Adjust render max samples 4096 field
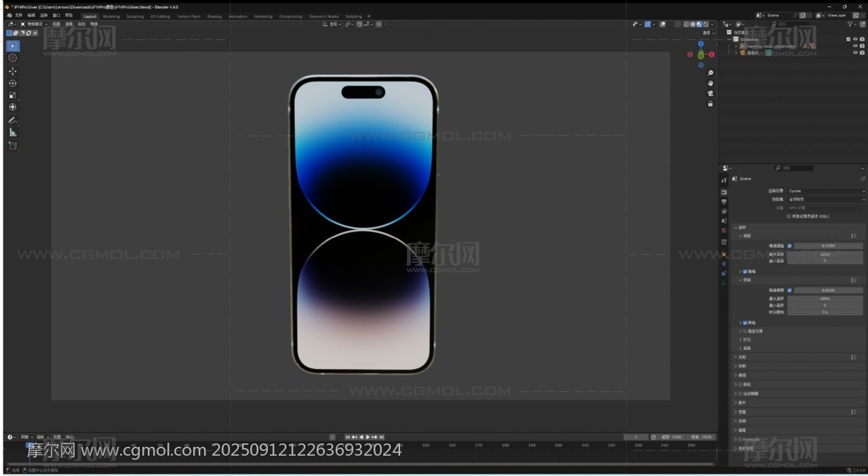The image size is (868, 476). coord(825,298)
